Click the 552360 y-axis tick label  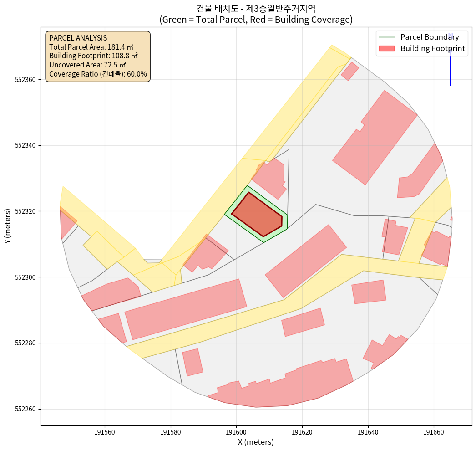coord(25,80)
